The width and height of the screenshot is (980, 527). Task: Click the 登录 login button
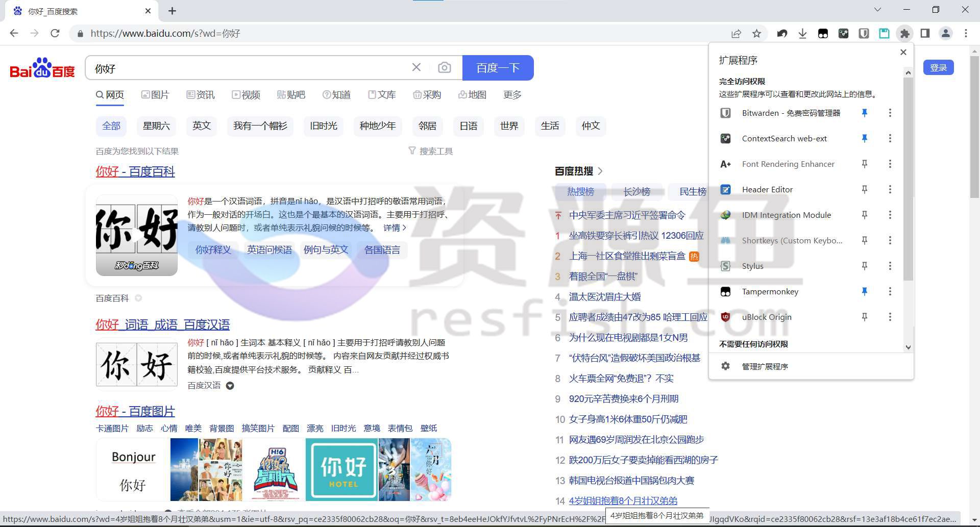(x=938, y=68)
